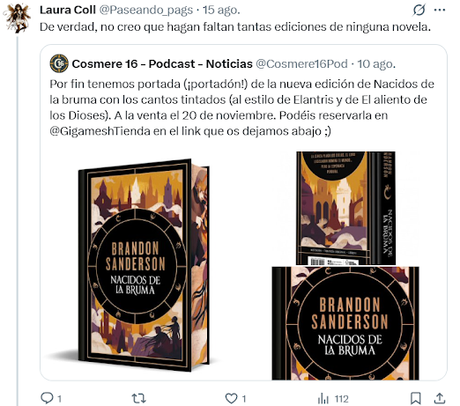Open the standing book cover image
460x406 pixels.
point(143,265)
